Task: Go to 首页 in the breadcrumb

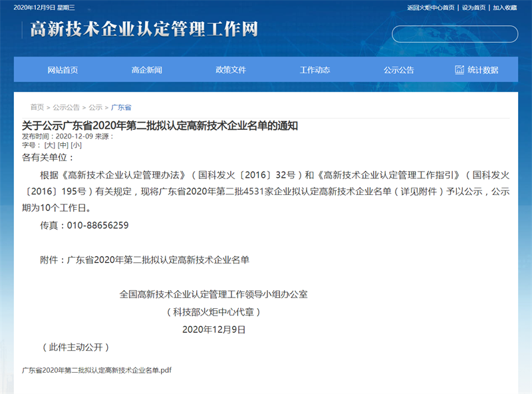Action: (37, 107)
